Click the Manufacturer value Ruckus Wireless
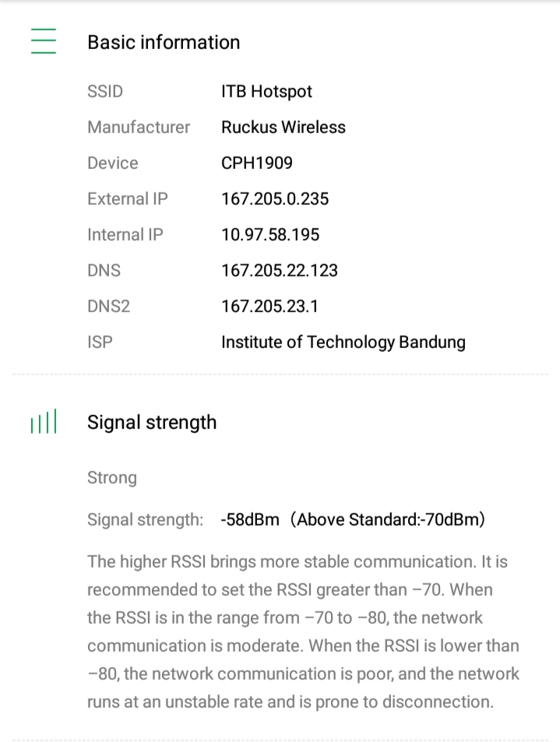Image resolution: width=560 pixels, height=742 pixels. (x=284, y=127)
